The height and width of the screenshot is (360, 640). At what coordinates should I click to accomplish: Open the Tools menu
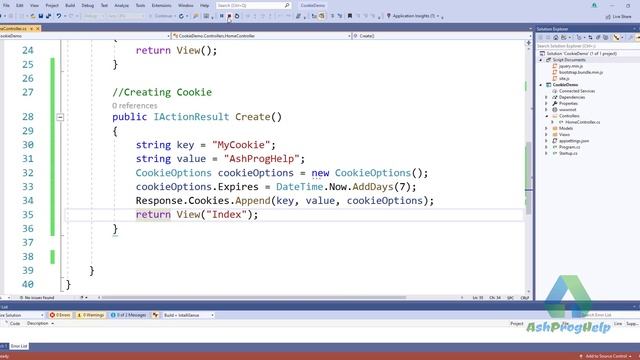tap(140, 5)
